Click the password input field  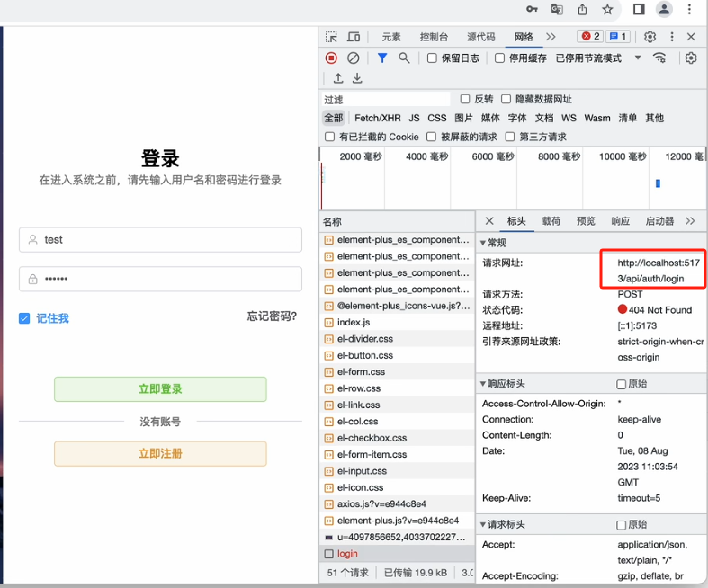click(160, 279)
